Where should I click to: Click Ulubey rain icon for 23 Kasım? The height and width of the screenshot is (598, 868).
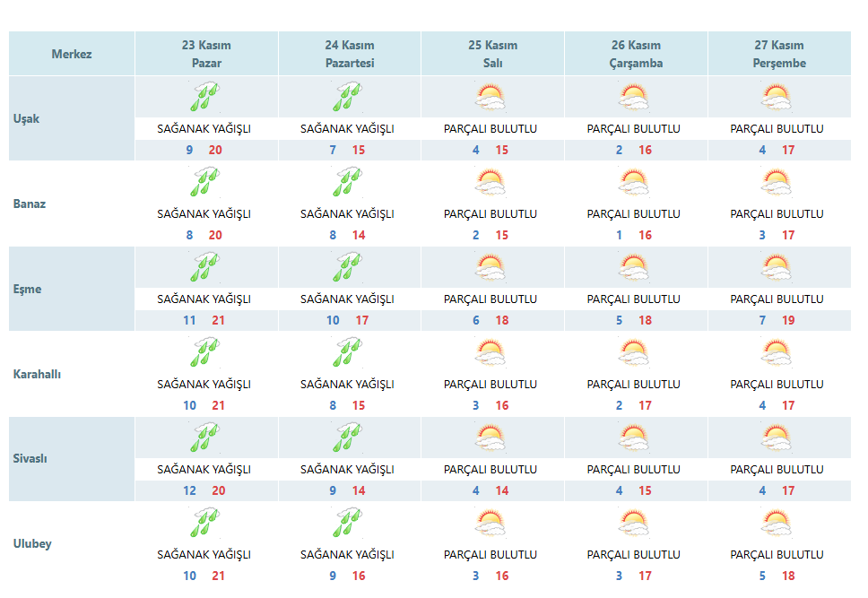(x=205, y=524)
